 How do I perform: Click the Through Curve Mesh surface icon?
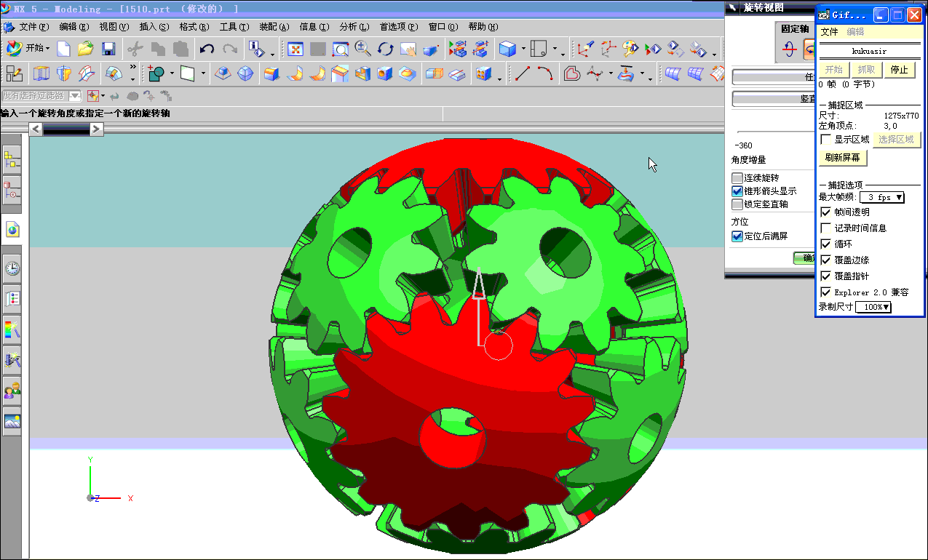click(x=697, y=73)
